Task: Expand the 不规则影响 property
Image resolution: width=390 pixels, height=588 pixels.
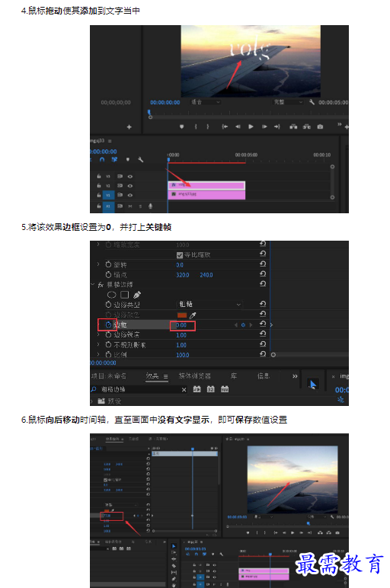Action: [x=98, y=344]
